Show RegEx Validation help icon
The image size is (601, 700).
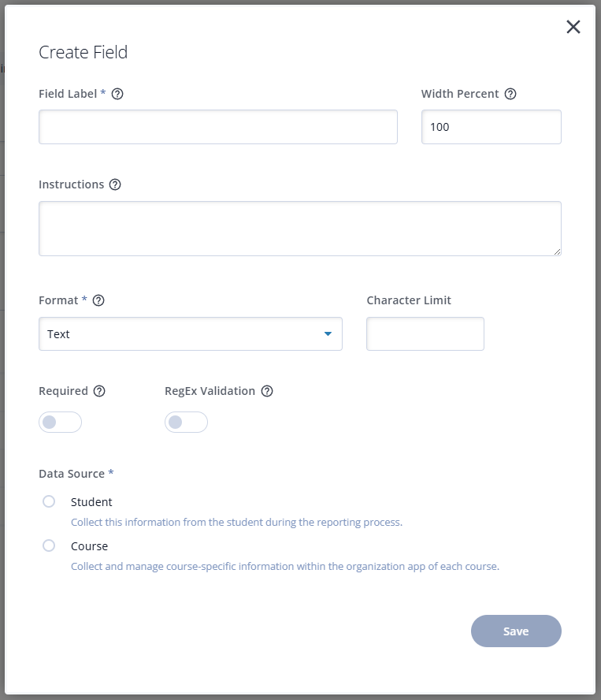pos(267,391)
